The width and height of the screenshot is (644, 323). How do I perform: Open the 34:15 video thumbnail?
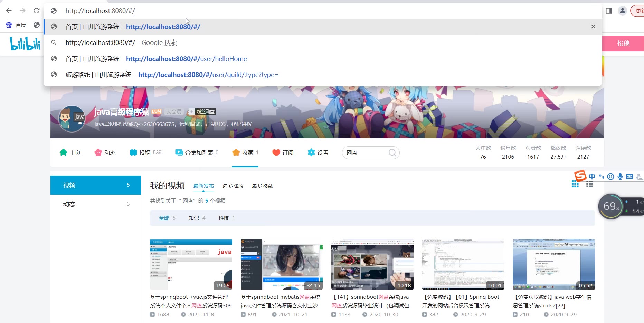click(x=282, y=264)
